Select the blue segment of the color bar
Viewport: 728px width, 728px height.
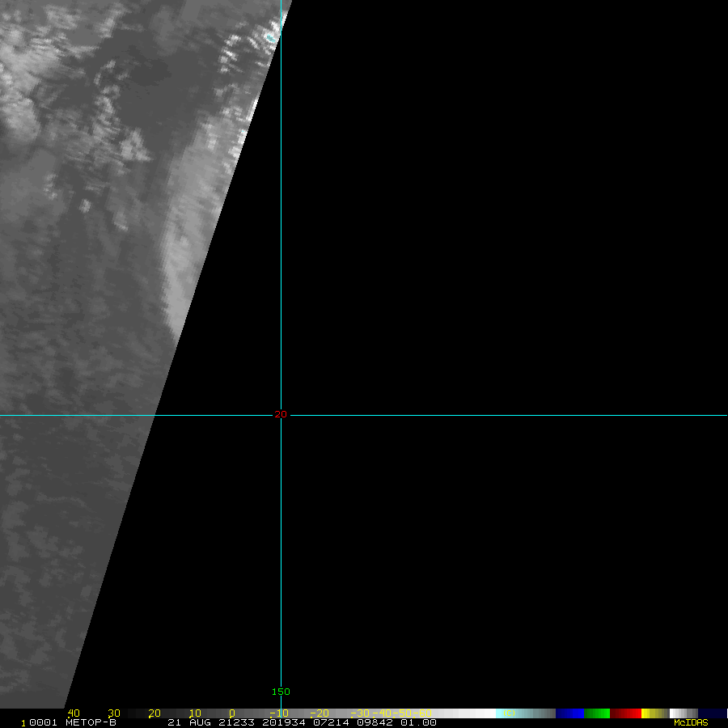point(569,713)
